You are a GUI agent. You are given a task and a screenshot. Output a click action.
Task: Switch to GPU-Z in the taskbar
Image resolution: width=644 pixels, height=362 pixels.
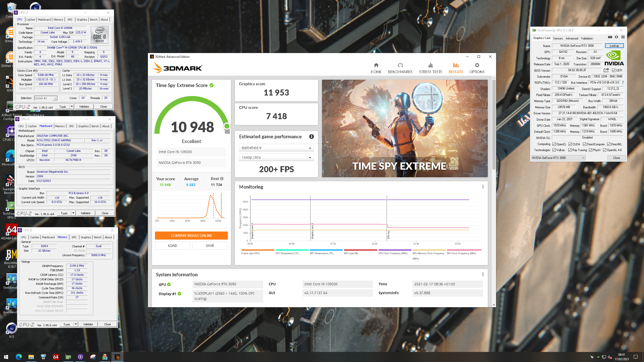pos(68,357)
